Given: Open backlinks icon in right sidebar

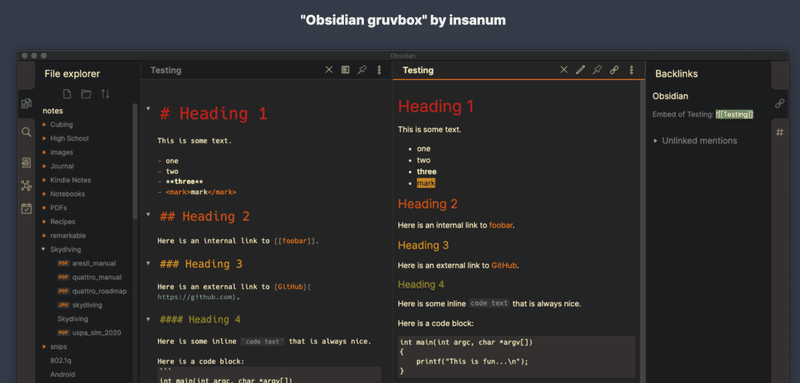Looking at the screenshot, I should [780, 104].
